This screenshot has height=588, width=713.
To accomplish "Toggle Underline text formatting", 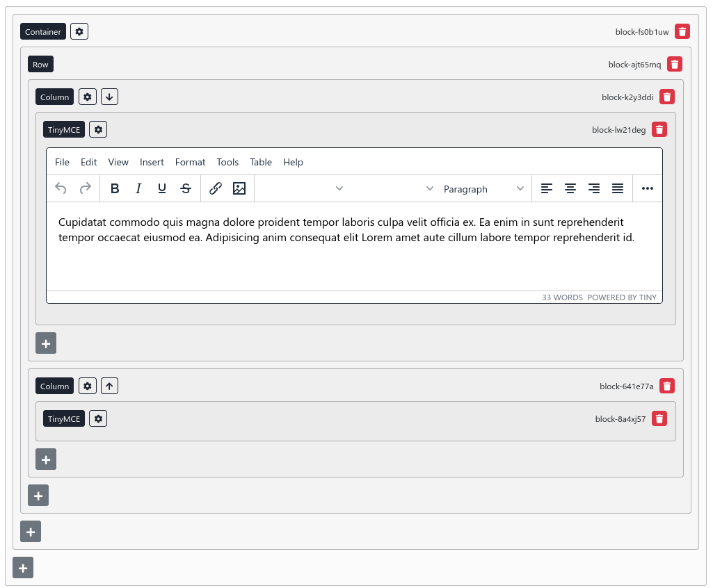I will [162, 188].
